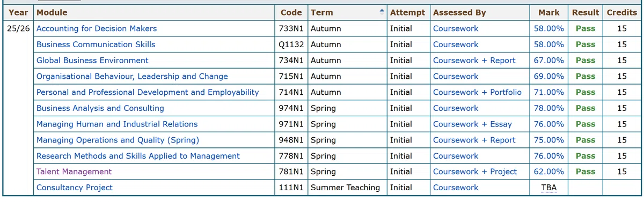Open Coursework + Portfolio assessment details
This screenshot has width=644, height=202.
(x=477, y=92)
